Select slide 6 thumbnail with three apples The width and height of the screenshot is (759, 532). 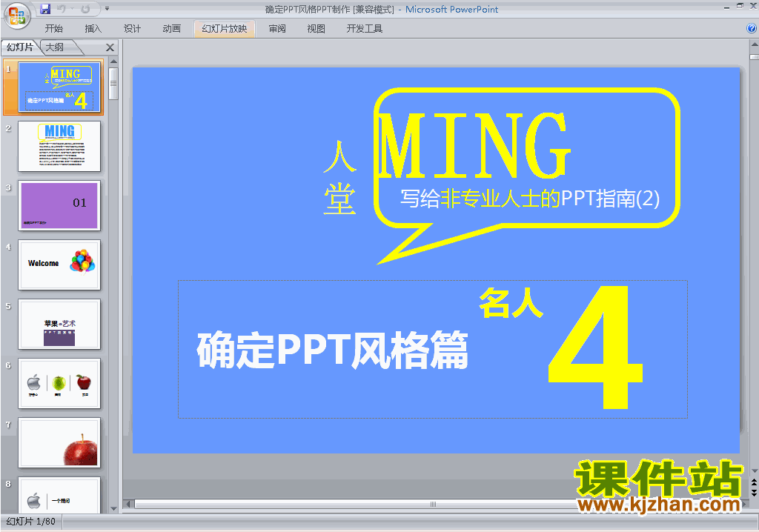(59, 383)
